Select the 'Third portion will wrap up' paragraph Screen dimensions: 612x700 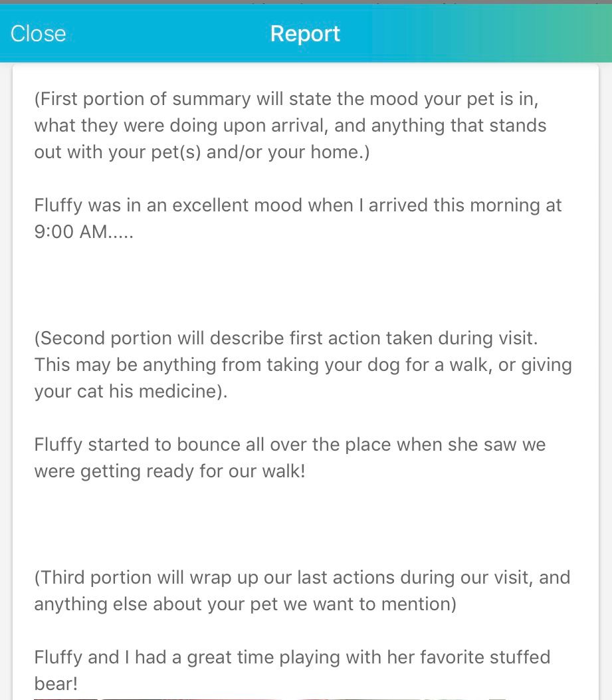coord(302,590)
